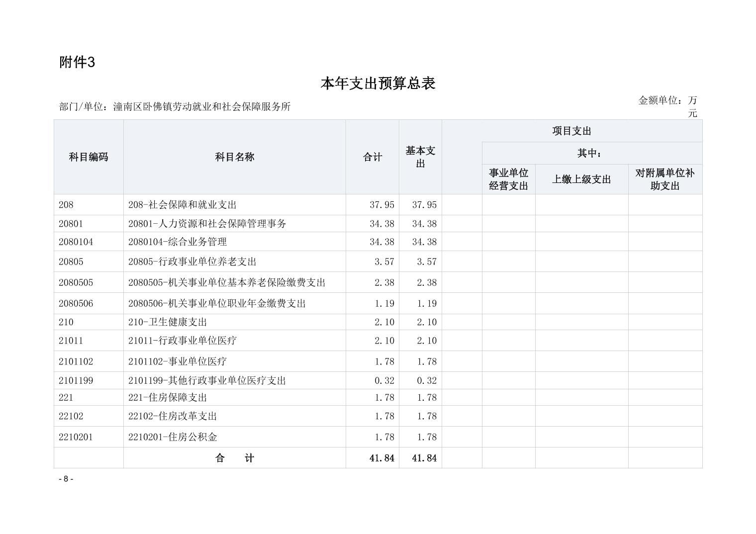Click the 基本支出 value in the total row
This screenshot has width=756, height=534.
[x=424, y=458]
